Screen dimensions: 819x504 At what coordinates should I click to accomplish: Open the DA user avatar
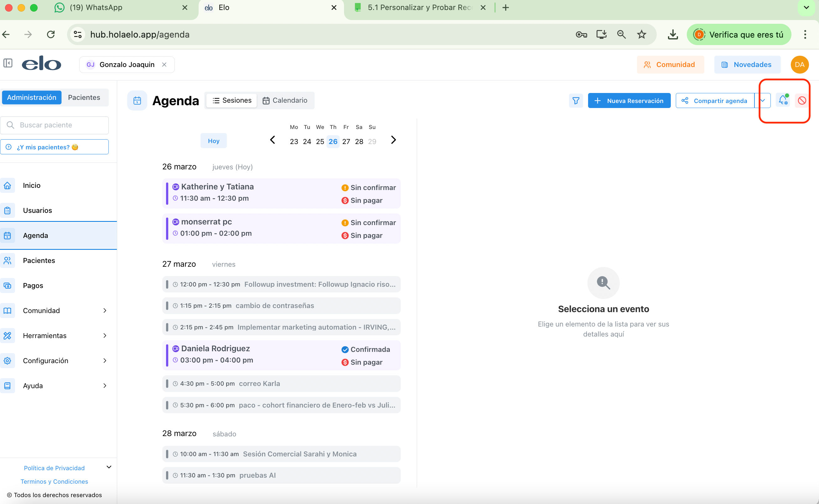tap(799, 65)
